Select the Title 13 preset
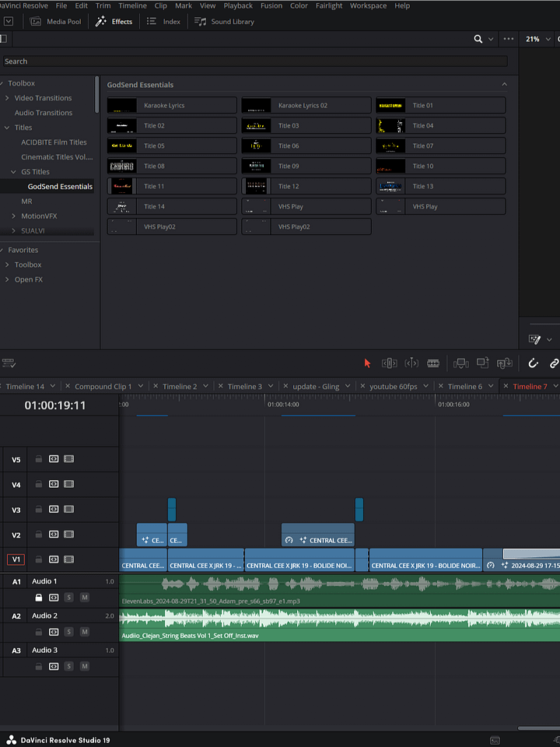This screenshot has width=560, height=747. (x=440, y=186)
